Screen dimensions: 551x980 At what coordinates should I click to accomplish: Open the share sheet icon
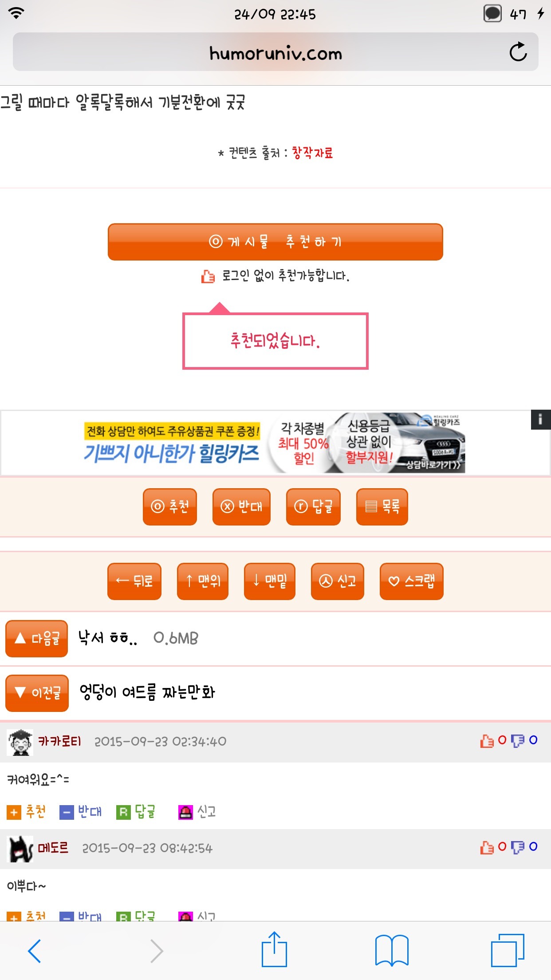pyautogui.click(x=274, y=949)
